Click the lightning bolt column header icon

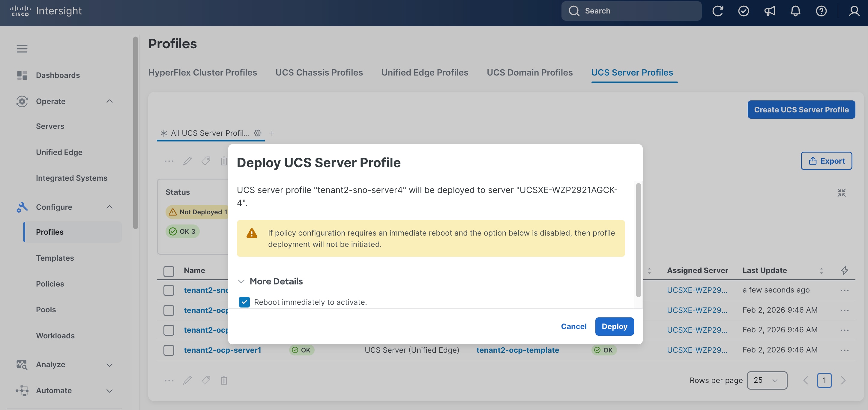coord(844,270)
